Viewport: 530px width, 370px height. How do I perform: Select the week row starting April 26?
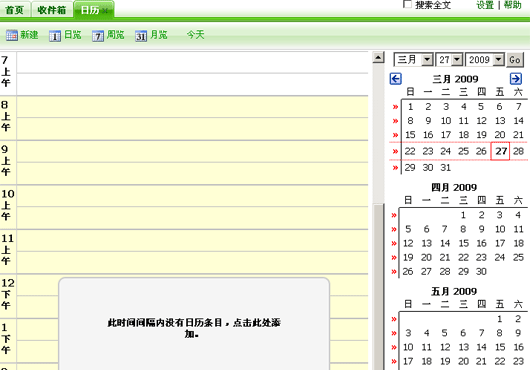click(x=394, y=272)
